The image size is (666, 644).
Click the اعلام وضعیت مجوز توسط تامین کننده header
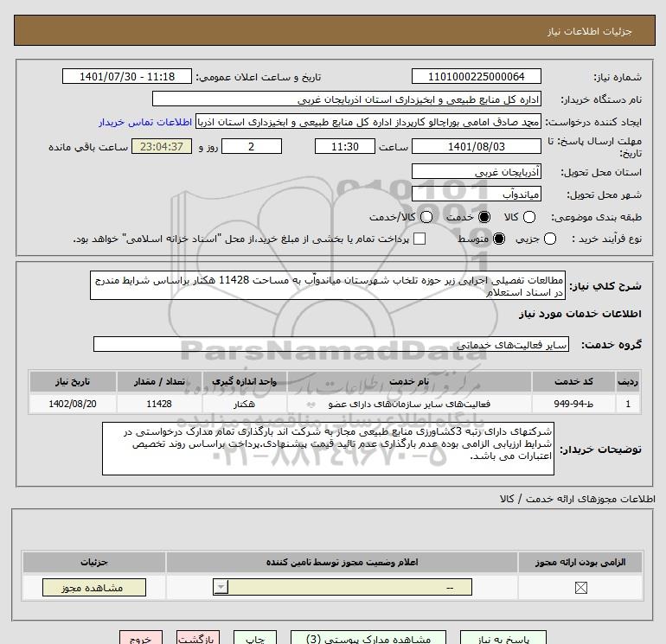342,562
